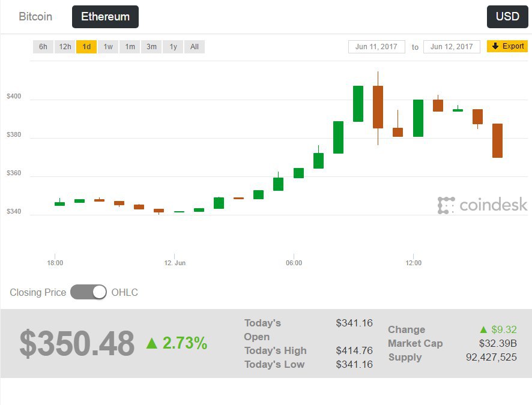Select the 1w time range
Image resolution: width=532 pixels, height=405 pixels.
click(x=108, y=47)
